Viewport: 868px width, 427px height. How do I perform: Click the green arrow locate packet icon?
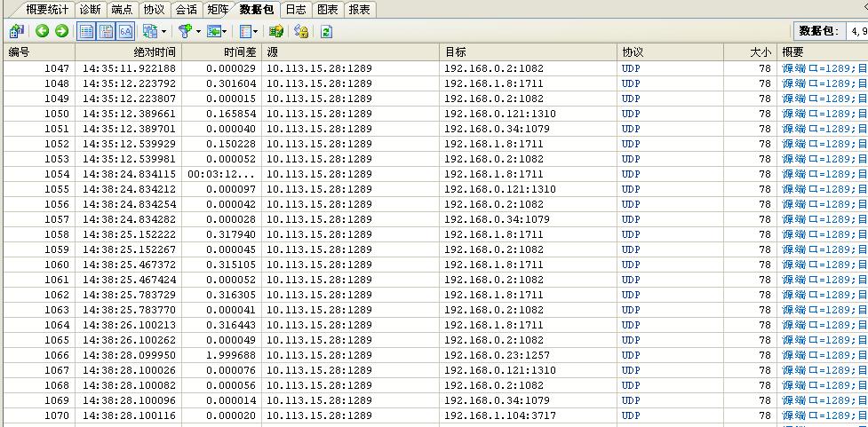(x=213, y=31)
